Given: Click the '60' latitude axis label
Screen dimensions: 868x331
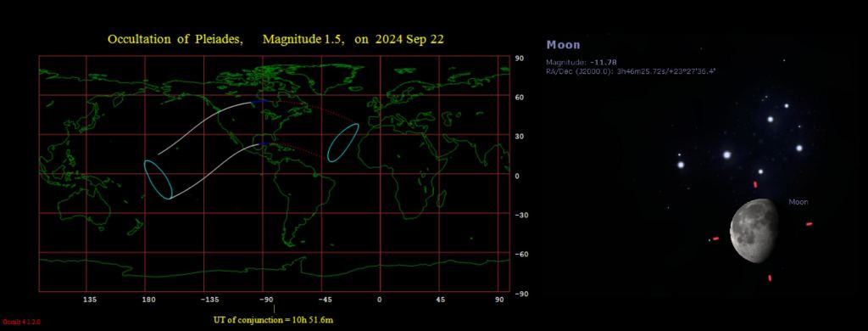Looking at the screenshot, I should (520, 97).
